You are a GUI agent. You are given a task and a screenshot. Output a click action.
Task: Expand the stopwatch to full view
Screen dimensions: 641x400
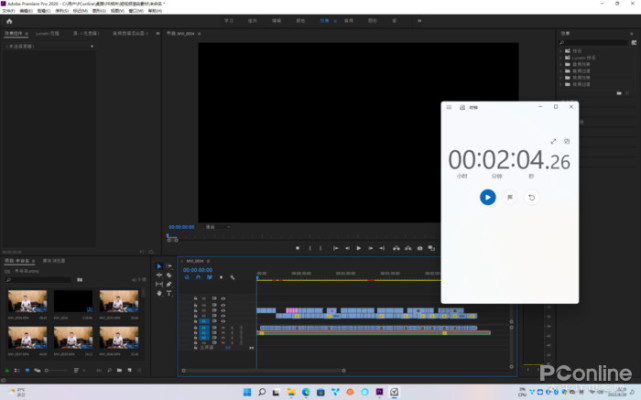click(553, 141)
